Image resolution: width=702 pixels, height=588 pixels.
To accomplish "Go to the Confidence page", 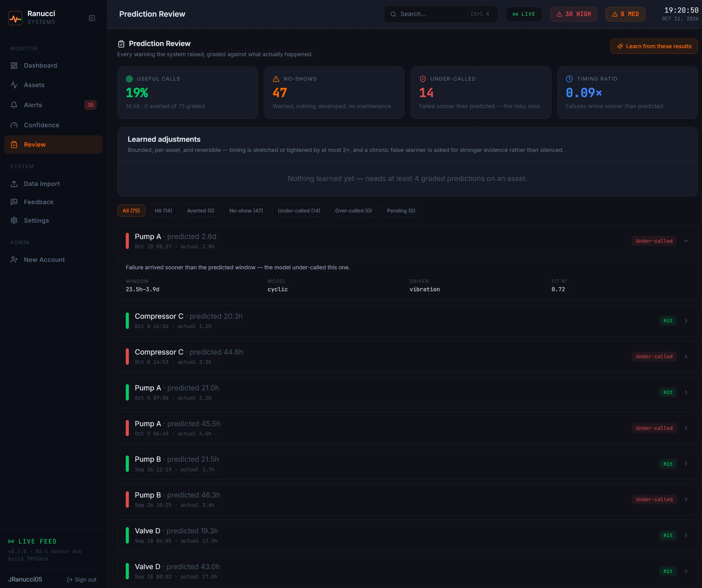I will [x=53, y=125].
